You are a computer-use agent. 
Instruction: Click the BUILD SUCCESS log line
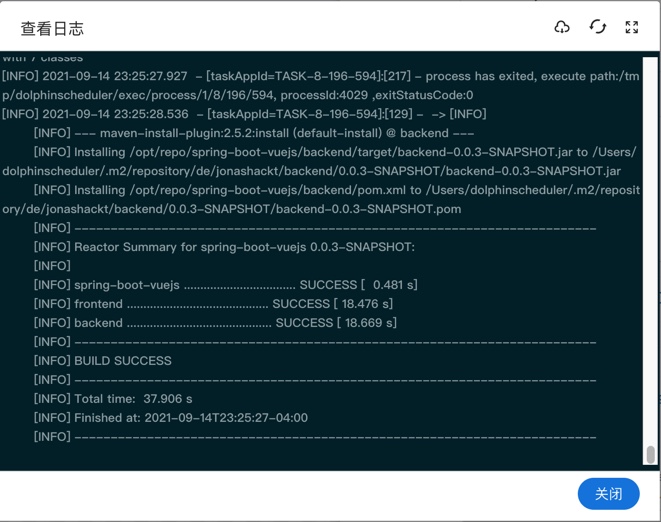click(x=122, y=361)
